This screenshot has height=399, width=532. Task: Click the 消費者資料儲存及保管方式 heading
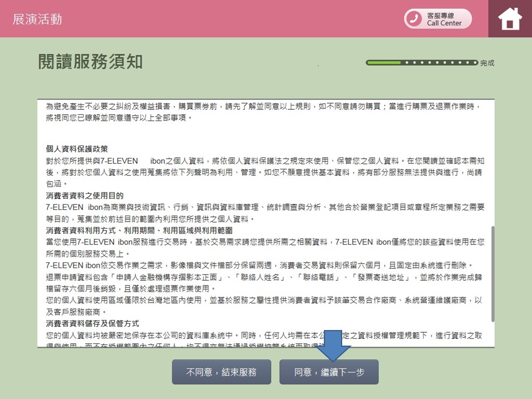click(92, 323)
